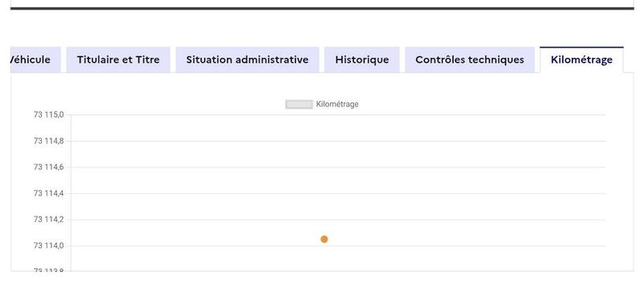
Task: Open the Véhicule tab
Action: coord(35,60)
